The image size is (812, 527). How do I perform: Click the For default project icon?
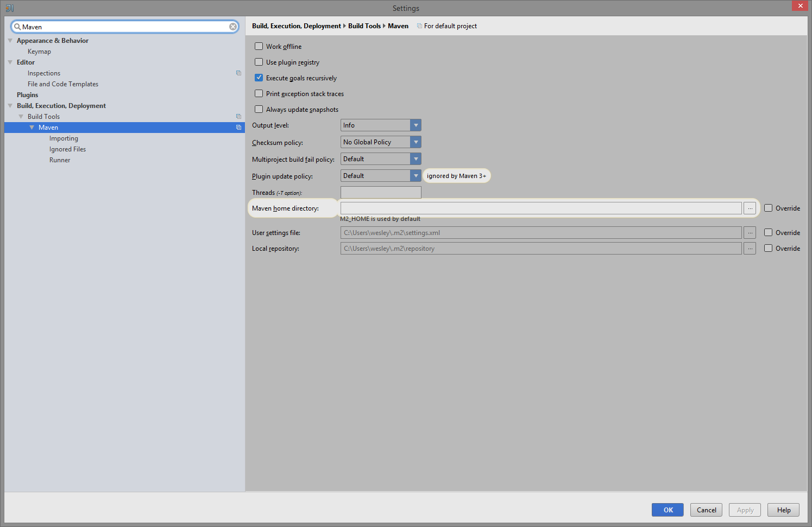click(419, 26)
